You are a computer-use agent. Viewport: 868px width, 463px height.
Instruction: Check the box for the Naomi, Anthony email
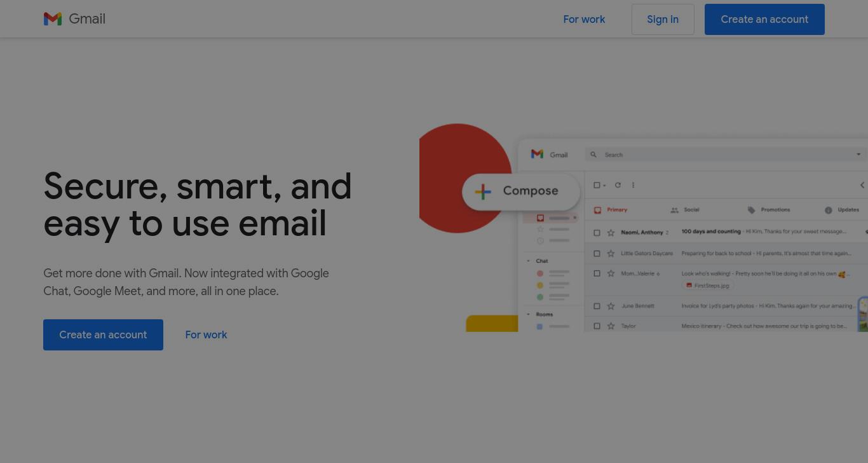(597, 233)
